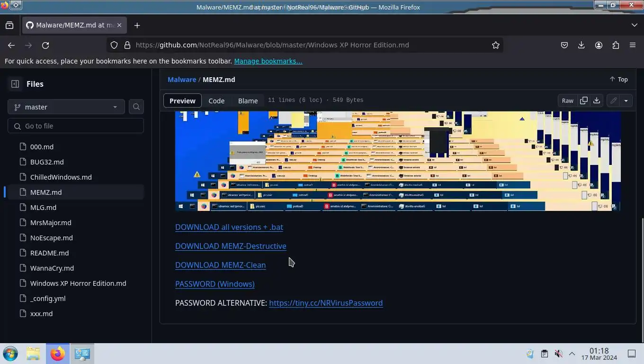Open tiny.cc/NRVirusPassword link
This screenshot has width=644, height=364.
[326, 303]
